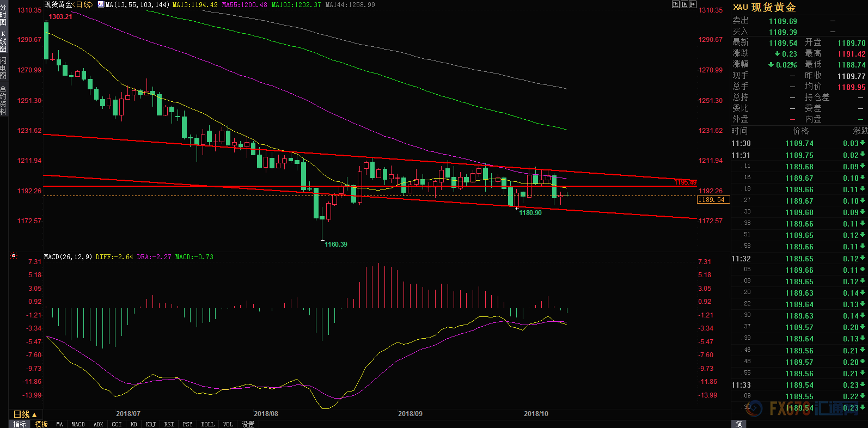Click the MA55:1200.48 value
The width and height of the screenshot is (868, 428).
(244, 4)
